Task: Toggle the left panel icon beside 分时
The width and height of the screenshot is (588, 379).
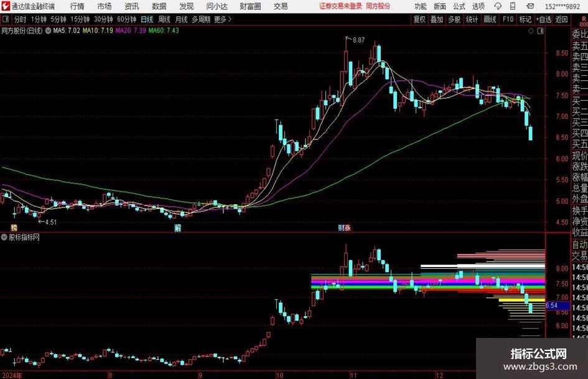Action: (6, 19)
